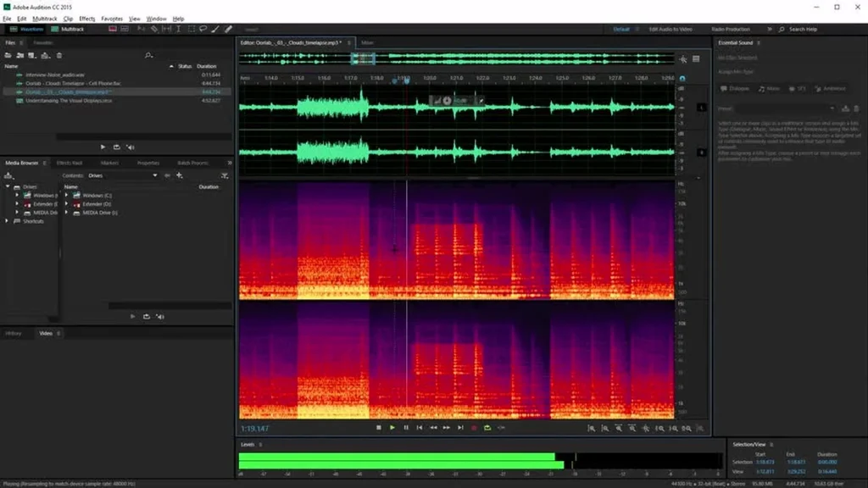Viewport: 868px width, 488px height.
Task: Click the green Play button in the transport
Action: (392, 428)
